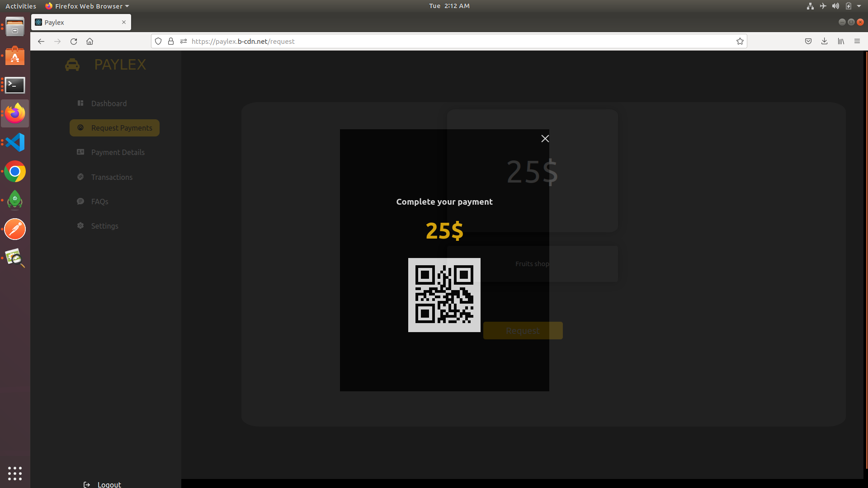Click the Logout link
Image resolution: width=868 pixels, height=488 pixels.
109,484
